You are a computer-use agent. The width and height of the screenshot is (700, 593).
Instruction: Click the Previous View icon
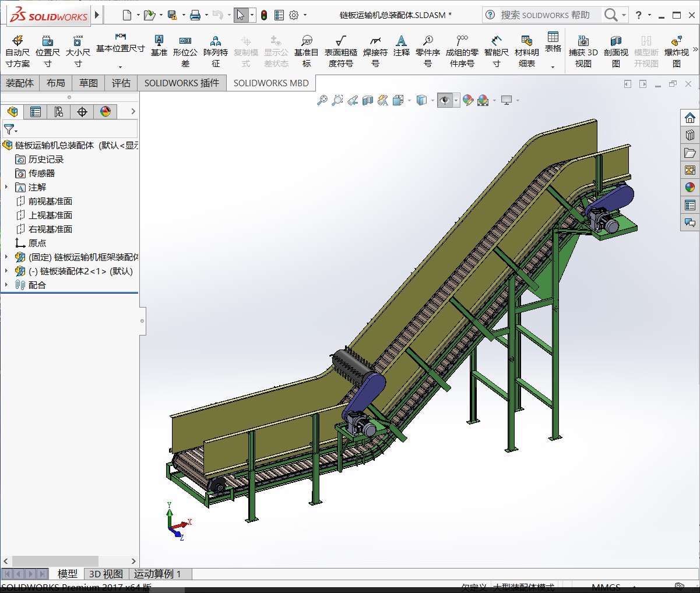353,100
